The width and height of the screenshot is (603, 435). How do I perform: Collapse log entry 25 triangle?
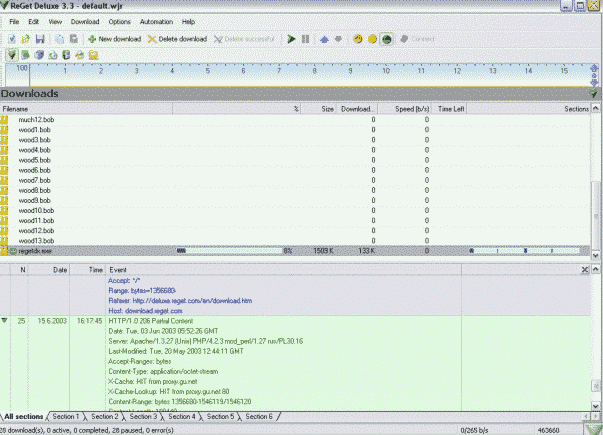coord(4,320)
